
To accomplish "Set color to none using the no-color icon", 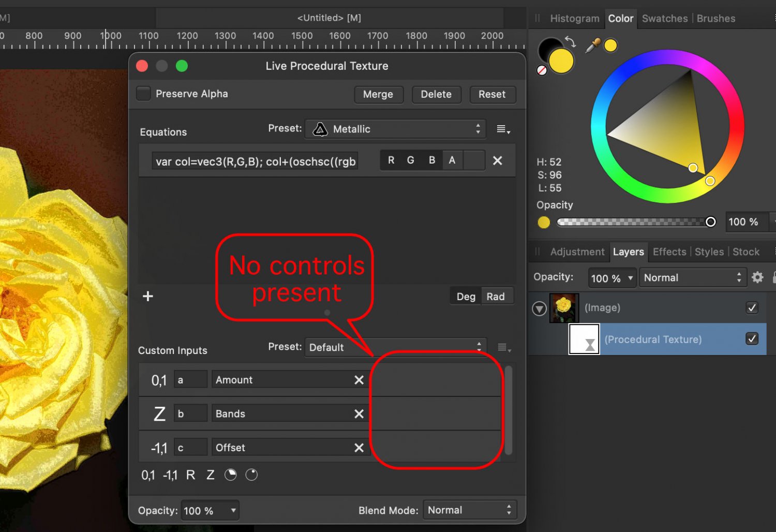I will coord(542,70).
